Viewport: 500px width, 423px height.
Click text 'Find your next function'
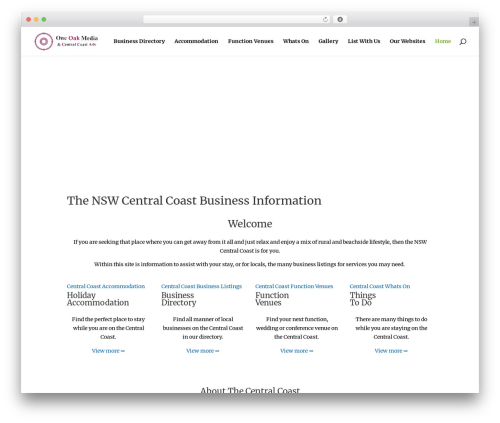pyautogui.click(x=297, y=319)
